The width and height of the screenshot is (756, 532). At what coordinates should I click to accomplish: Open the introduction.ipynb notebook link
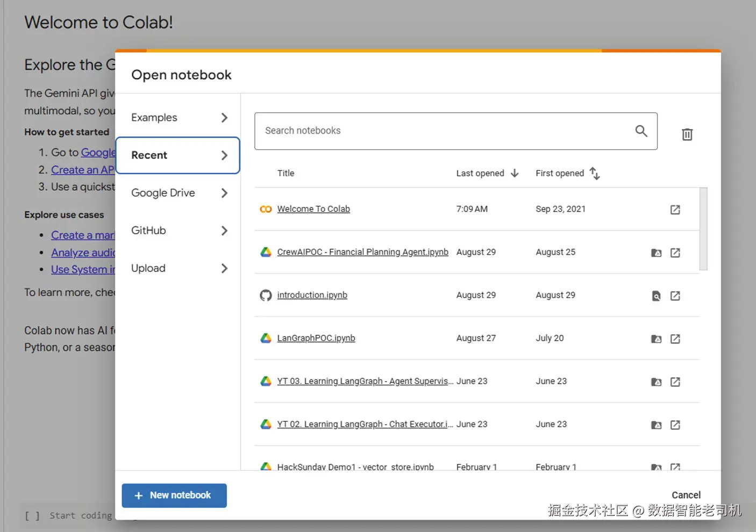pos(312,295)
